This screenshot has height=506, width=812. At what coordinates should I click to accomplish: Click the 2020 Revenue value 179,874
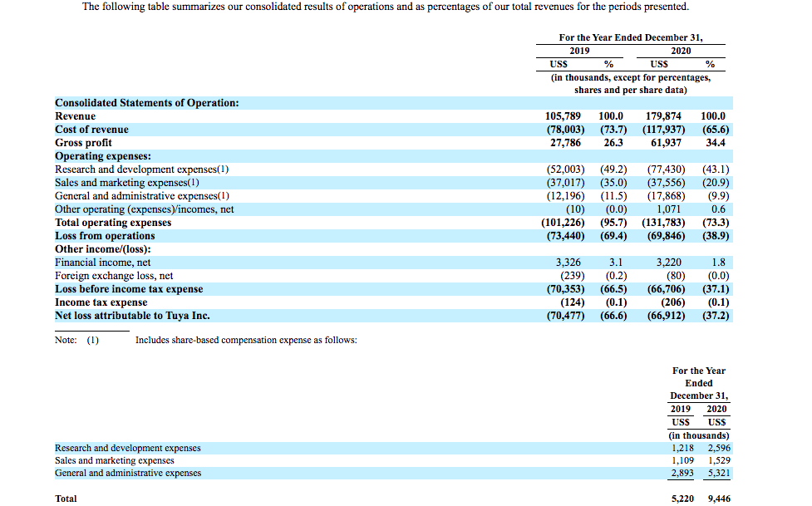tap(664, 116)
